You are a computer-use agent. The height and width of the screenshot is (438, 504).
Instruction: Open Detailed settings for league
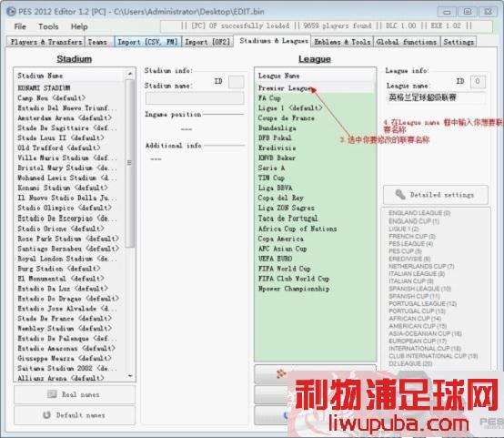point(436,195)
